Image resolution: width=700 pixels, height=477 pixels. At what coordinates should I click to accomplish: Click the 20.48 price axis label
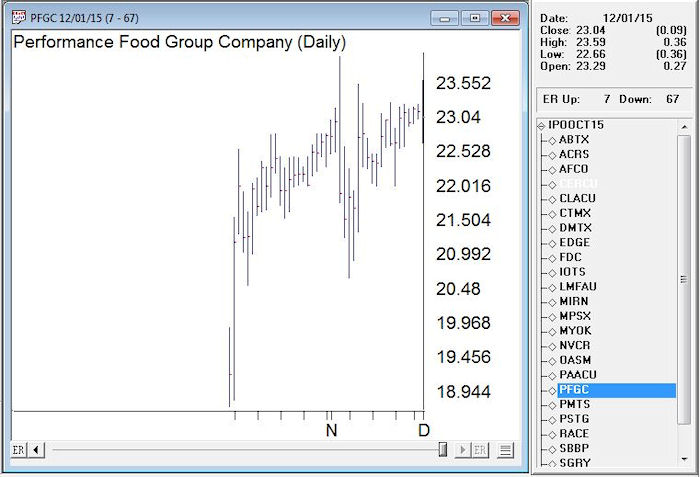click(x=458, y=289)
